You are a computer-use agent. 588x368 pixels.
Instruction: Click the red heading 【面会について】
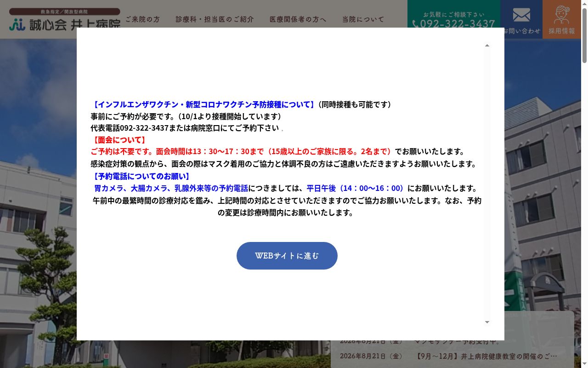[119, 140]
